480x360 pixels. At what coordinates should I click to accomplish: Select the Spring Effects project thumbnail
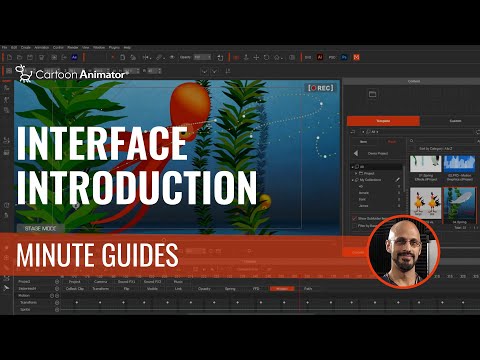point(426,164)
